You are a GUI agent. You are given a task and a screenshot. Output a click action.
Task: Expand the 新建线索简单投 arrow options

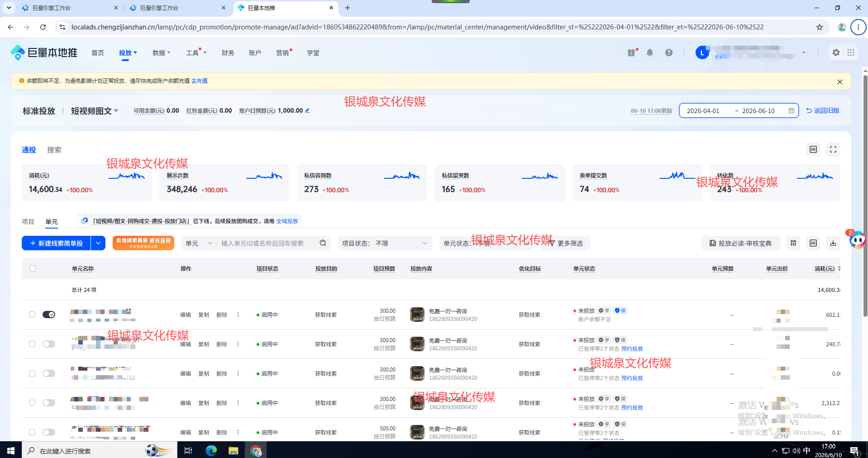(x=98, y=243)
